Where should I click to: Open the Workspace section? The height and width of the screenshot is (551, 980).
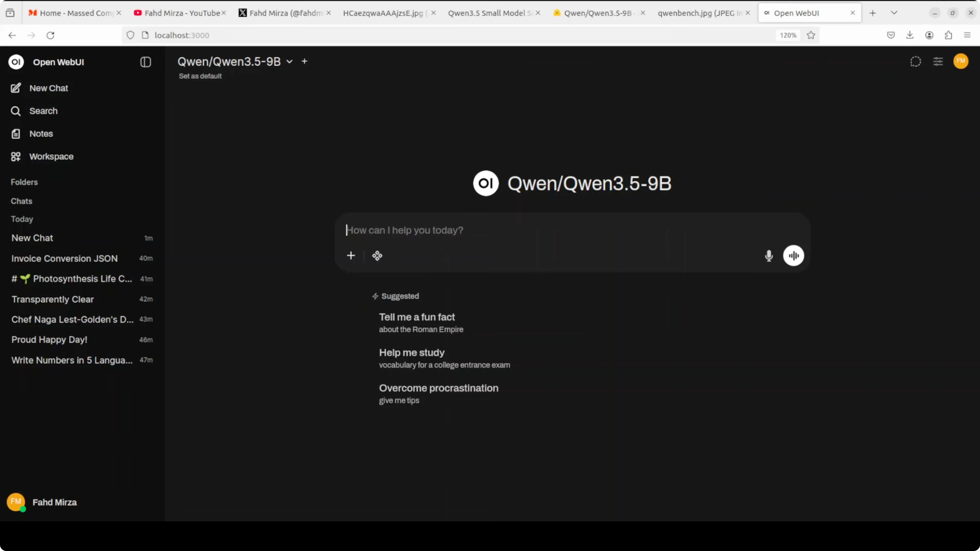pos(51,157)
